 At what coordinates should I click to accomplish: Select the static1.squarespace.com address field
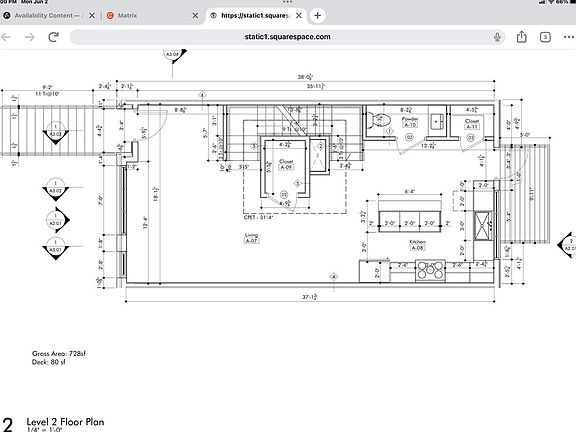tap(287, 37)
